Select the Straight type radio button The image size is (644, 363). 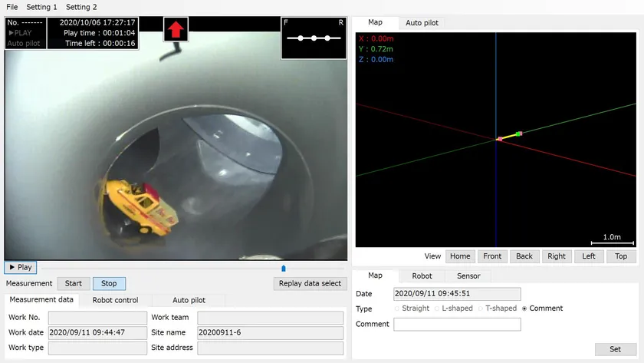point(397,309)
